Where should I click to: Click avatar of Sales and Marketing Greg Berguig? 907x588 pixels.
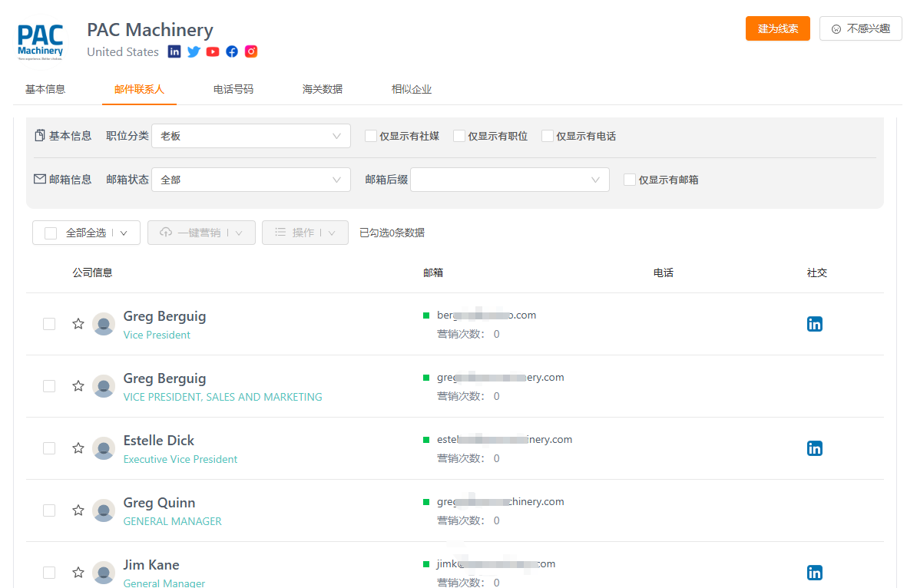[x=104, y=385]
